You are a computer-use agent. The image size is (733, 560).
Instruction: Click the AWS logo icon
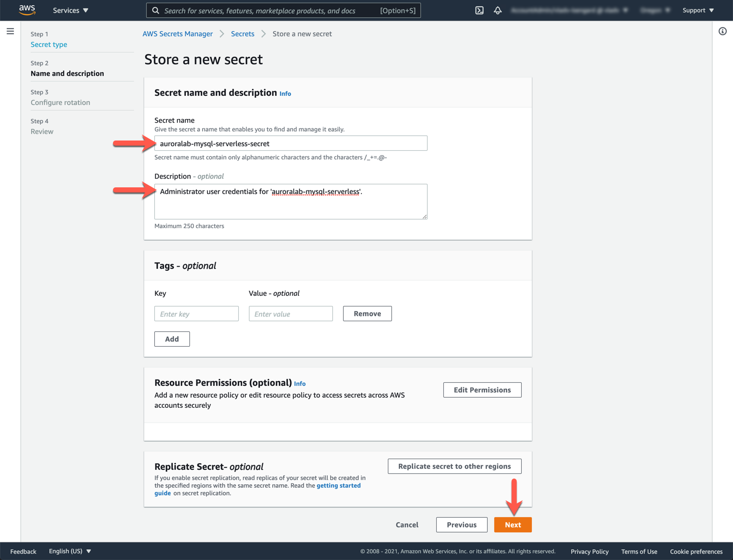(27, 10)
